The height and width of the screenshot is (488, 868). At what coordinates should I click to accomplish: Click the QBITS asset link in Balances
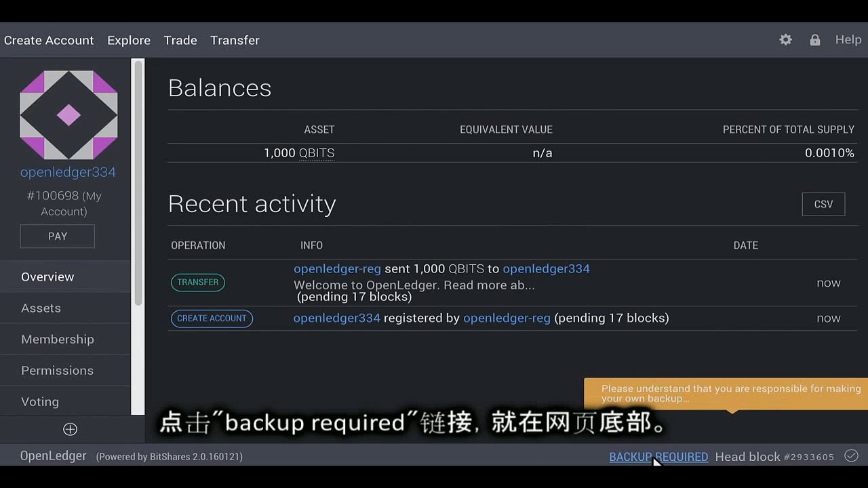click(317, 153)
